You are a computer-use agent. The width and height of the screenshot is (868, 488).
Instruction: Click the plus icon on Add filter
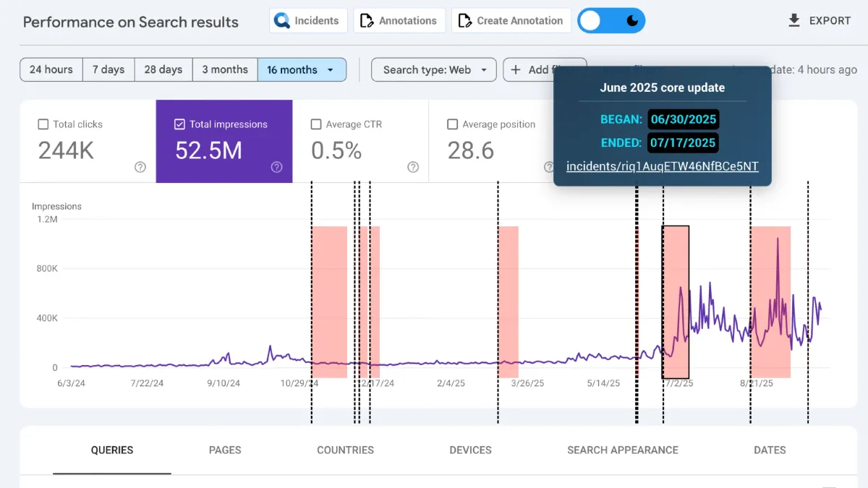point(515,69)
